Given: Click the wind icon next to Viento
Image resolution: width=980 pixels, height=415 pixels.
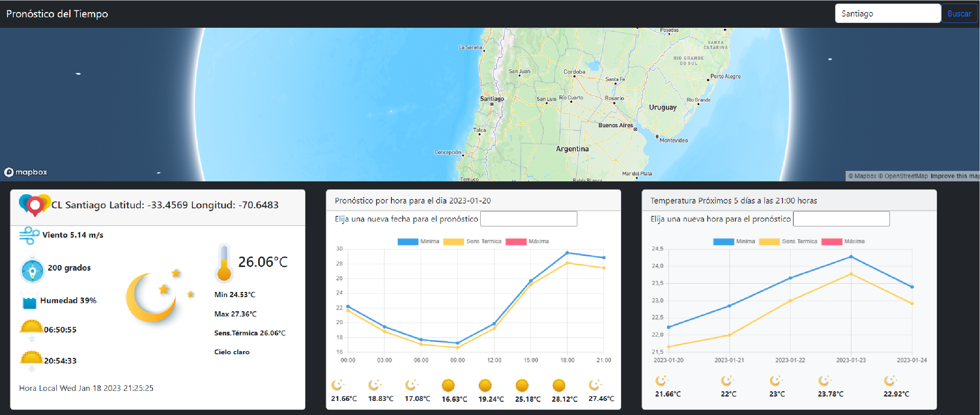Looking at the screenshot, I should click(x=29, y=235).
